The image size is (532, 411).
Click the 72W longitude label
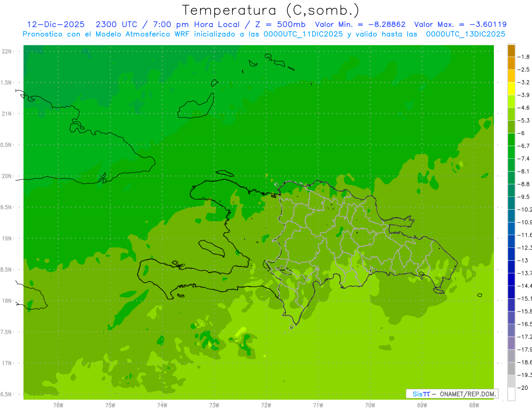[266, 405]
